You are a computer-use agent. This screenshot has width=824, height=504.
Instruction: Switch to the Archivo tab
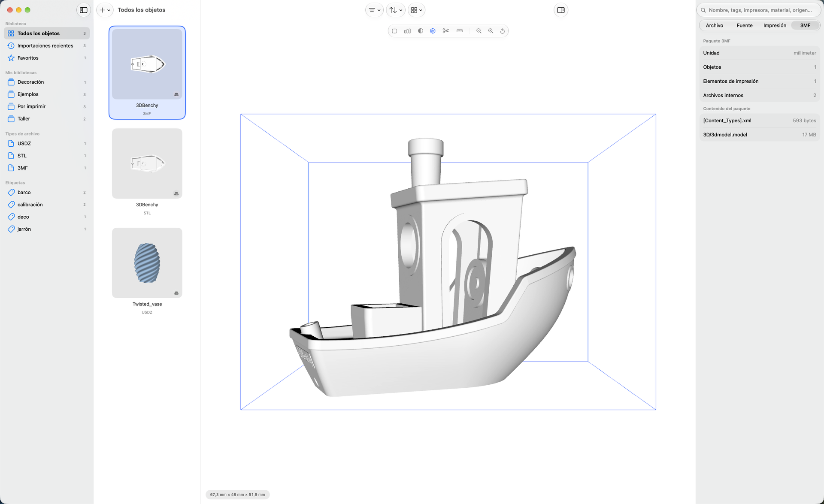(x=714, y=25)
